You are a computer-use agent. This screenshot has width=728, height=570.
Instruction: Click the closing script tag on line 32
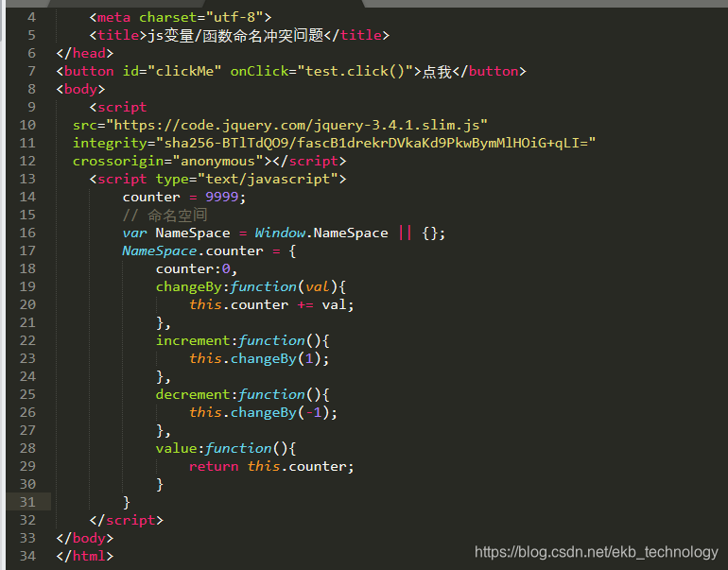[x=127, y=520]
